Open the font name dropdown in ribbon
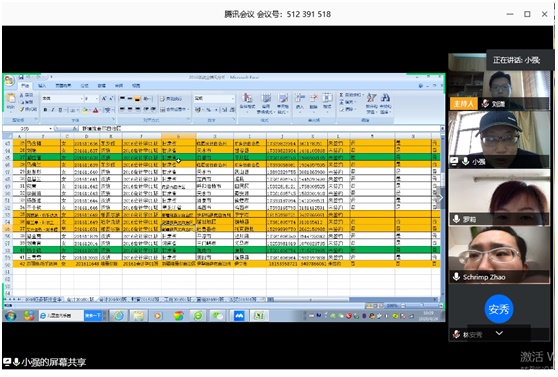Screen dimensions: 558x377 63,98
